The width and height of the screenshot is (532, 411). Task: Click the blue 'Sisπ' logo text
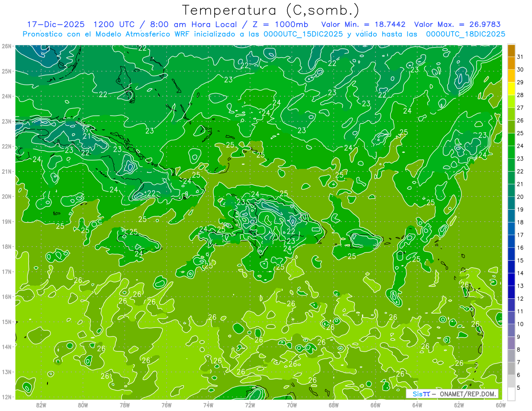point(421,394)
